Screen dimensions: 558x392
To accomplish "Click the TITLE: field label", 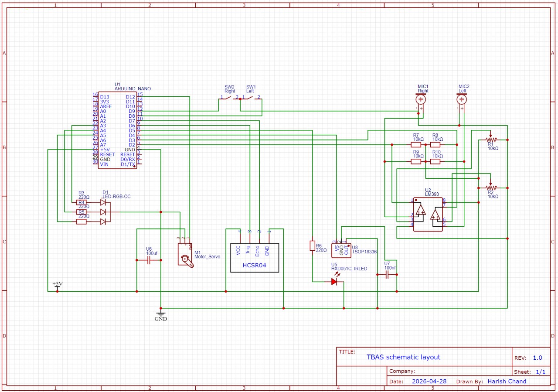I will coord(347,351).
